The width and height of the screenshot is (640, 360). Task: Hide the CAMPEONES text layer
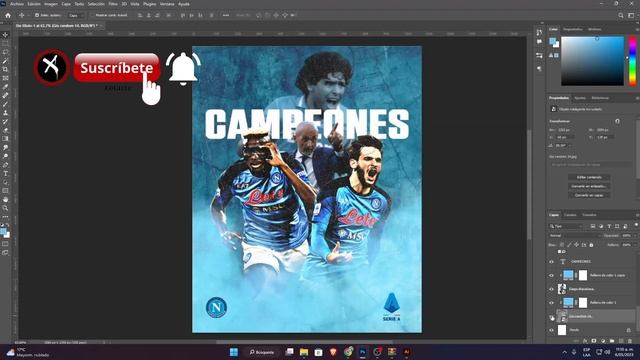(x=551, y=262)
